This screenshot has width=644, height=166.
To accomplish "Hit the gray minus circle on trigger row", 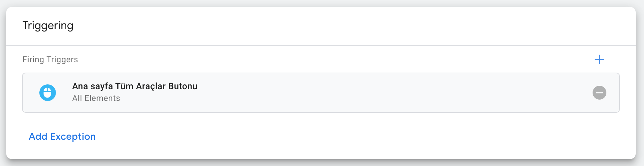I will (599, 93).
